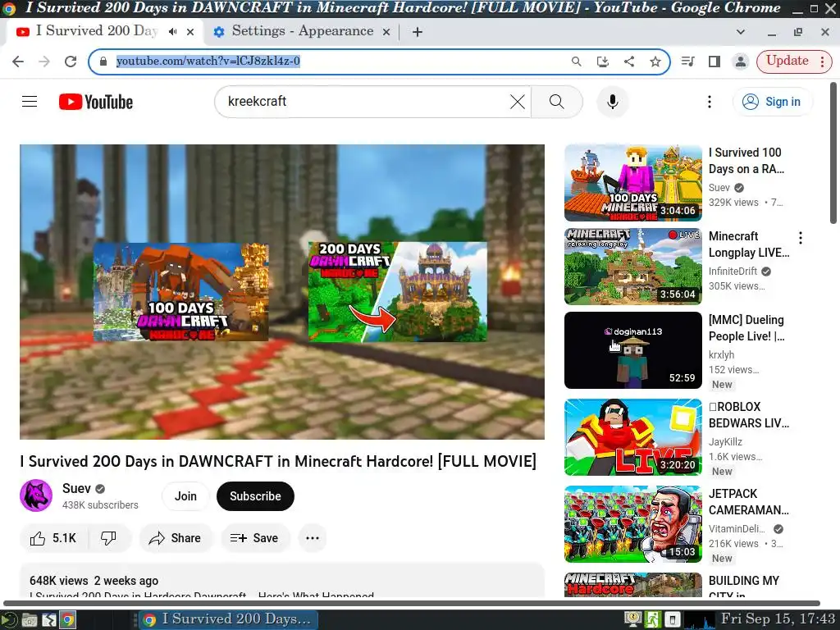Image resolution: width=840 pixels, height=630 pixels.
Task: Close the Settings - Appearance tab
Action: pos(386,32)
